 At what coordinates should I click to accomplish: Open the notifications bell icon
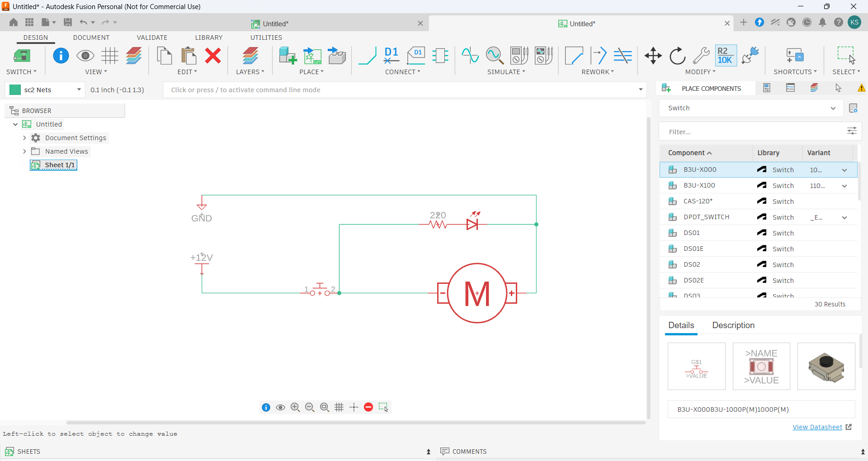[x=823, y=22]
